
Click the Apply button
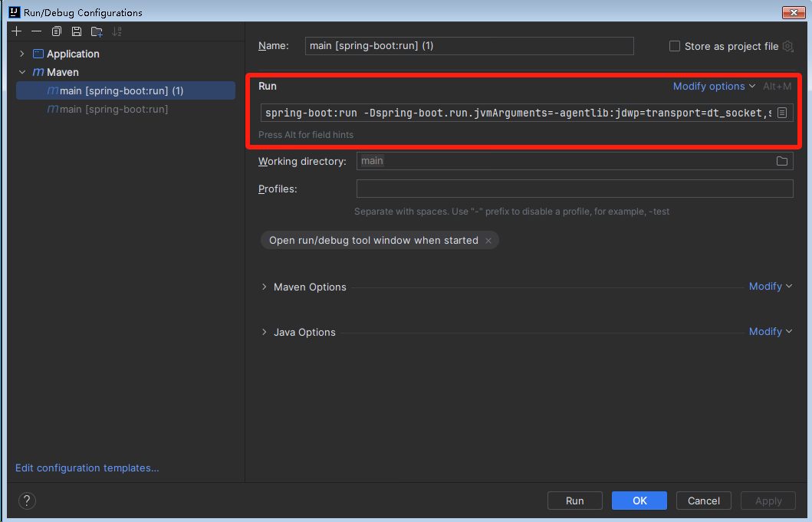768,501
